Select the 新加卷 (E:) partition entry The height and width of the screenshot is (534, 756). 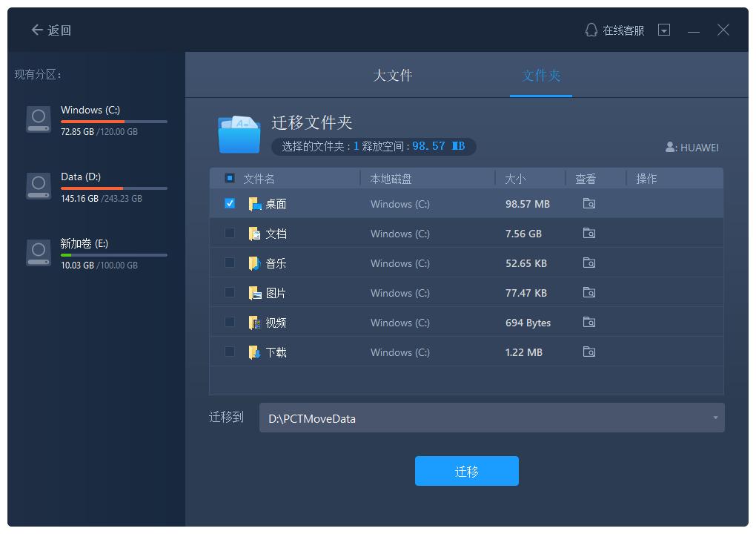pos(96,253)
